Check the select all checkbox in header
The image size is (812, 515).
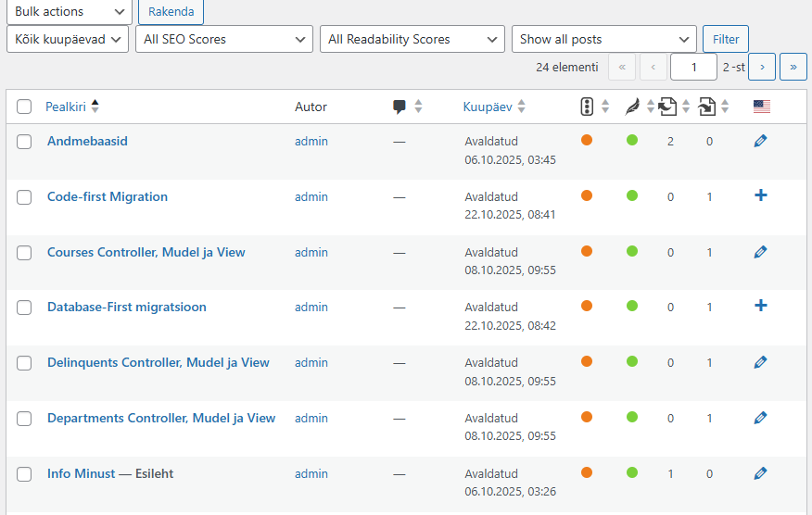24,107
